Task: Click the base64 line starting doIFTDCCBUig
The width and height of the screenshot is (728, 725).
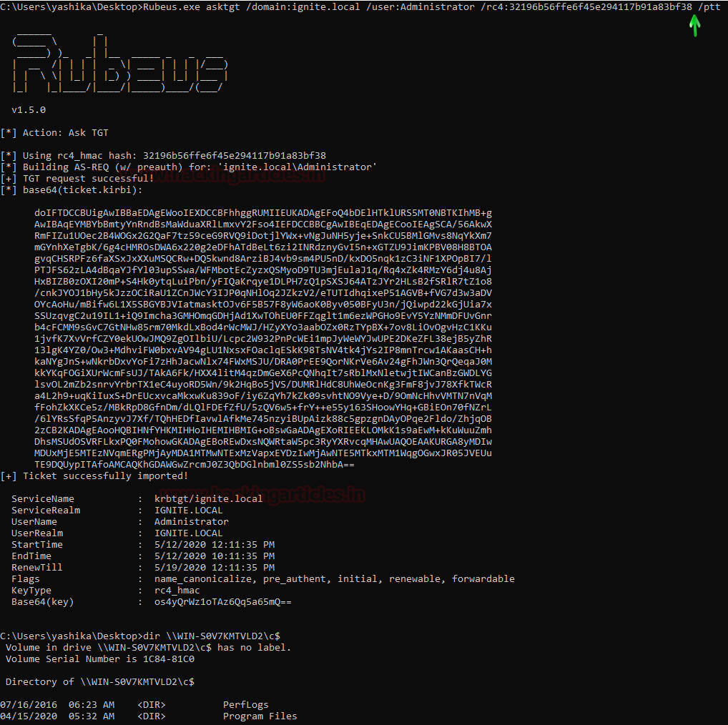Action: [263, 212]
